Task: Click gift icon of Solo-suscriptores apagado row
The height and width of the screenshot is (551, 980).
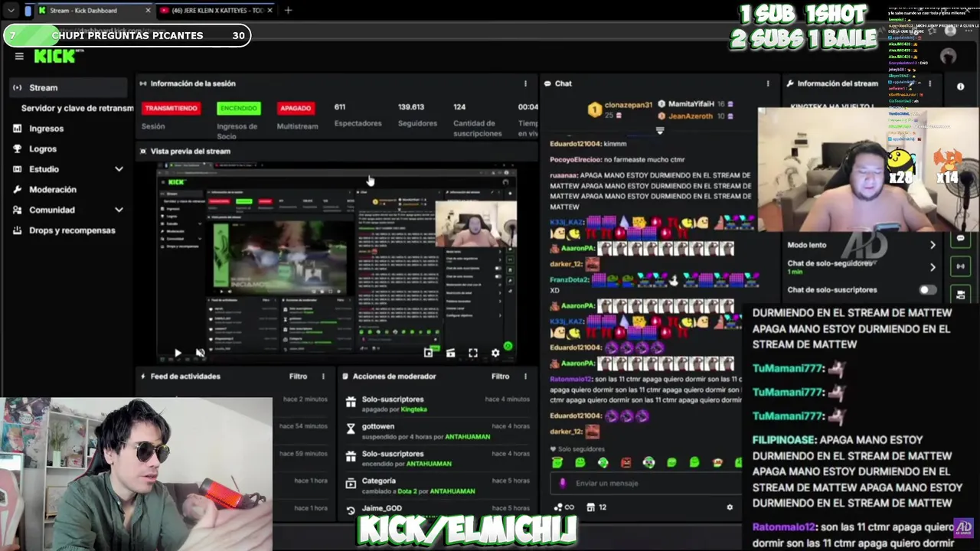Action: (x=351, y=402)
